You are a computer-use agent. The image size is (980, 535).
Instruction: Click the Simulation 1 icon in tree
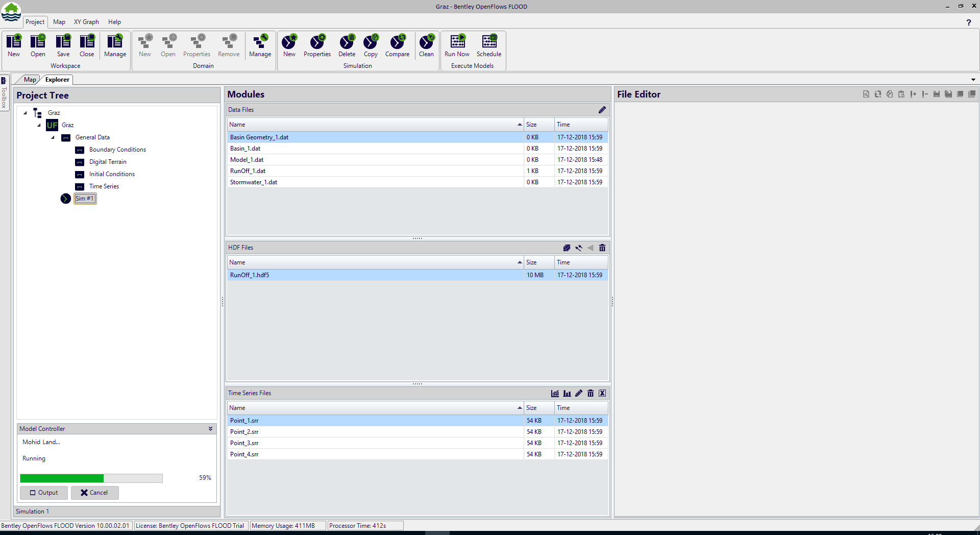[x=66, y=199]
